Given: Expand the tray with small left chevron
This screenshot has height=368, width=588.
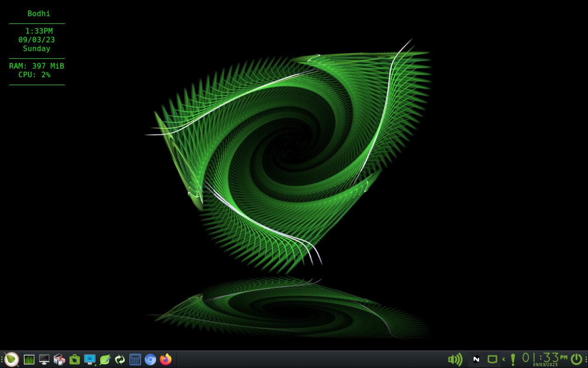Looking at the screenshot, I should [x=503, y=359].
